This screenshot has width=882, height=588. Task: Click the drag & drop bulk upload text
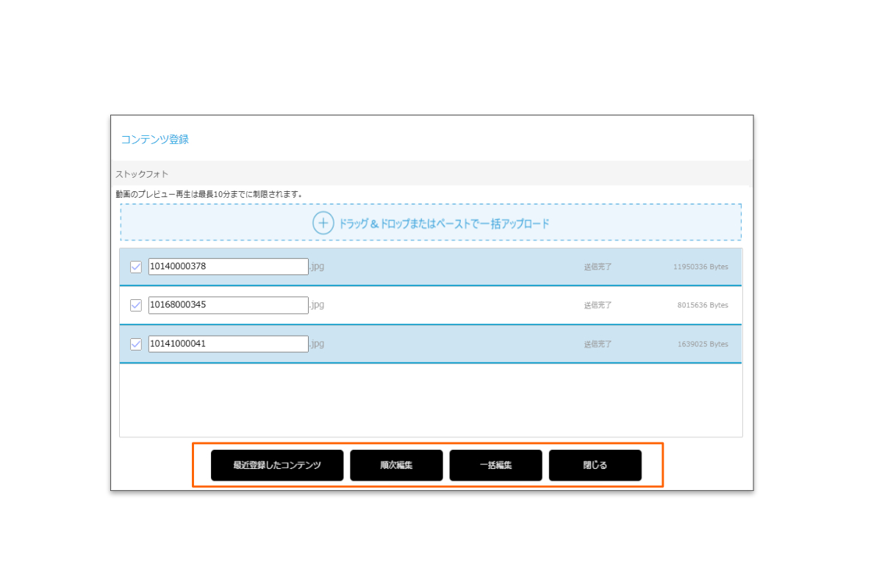click(443, 223)
